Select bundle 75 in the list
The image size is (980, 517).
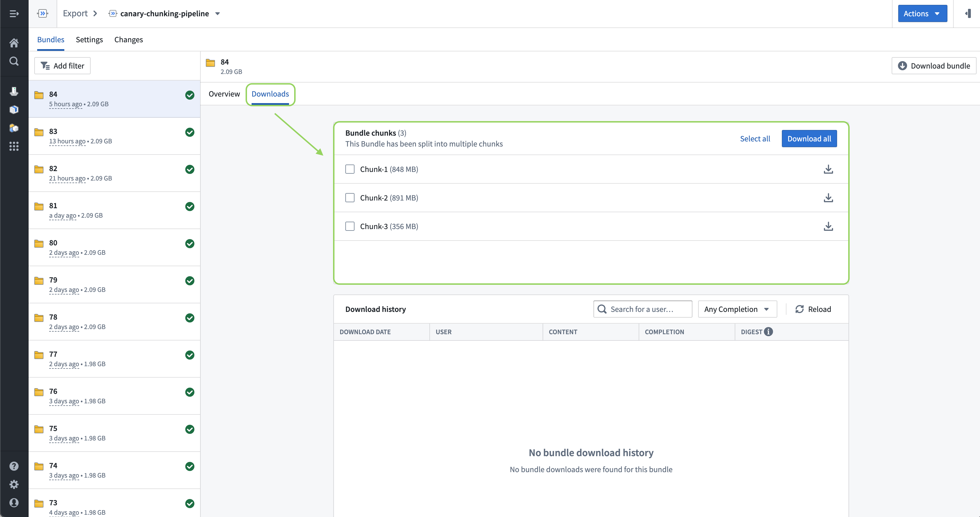click(115, 433)
